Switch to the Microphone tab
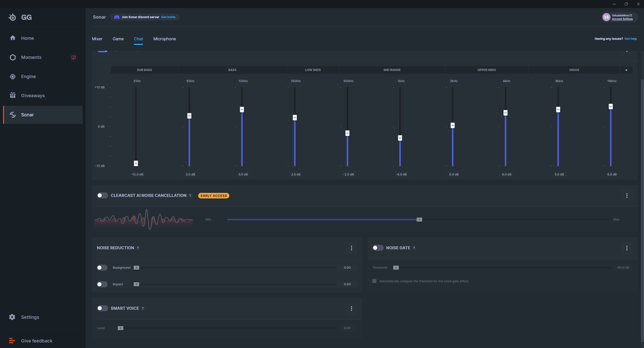The image size is (644, 348). (164, 39)
